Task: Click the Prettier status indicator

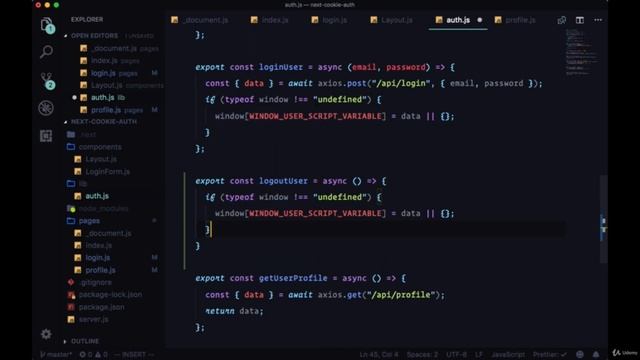Action: coord(549,355)
